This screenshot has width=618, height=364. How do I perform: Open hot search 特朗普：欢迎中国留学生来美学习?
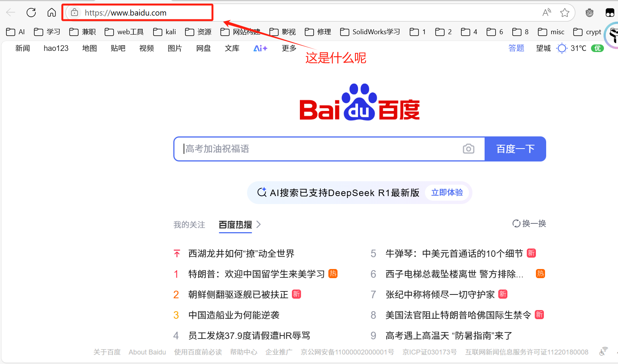(x=257, y=274)
